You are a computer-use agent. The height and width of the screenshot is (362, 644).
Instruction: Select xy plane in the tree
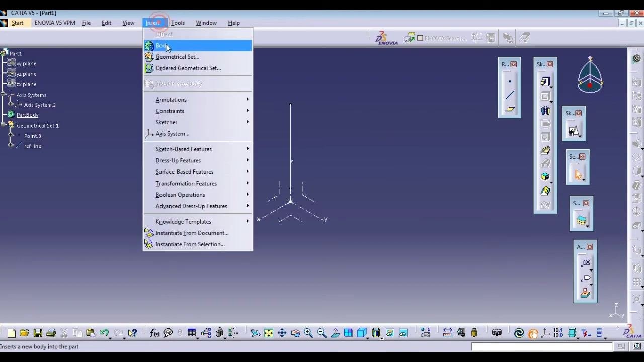pos(26,64)
